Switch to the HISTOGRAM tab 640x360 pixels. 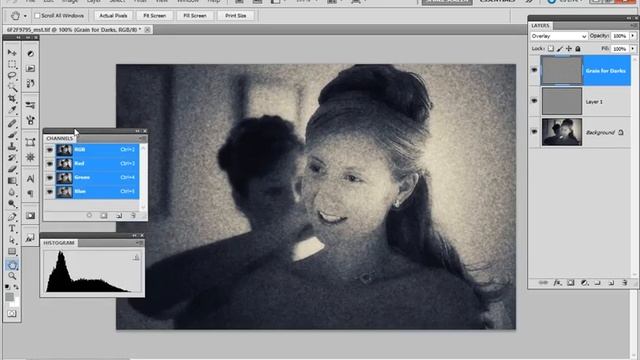pyautogui.click(x=59, y=243)
